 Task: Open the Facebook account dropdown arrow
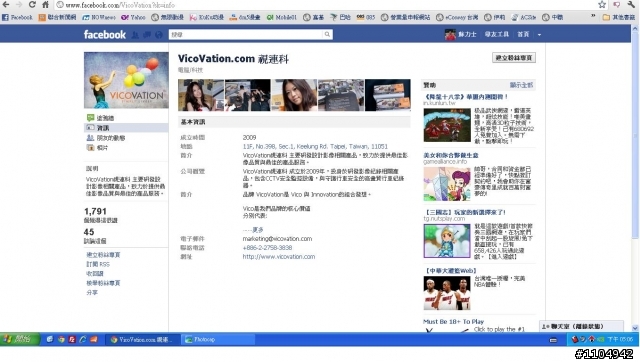pyautogui.click(x=539, y=35)
